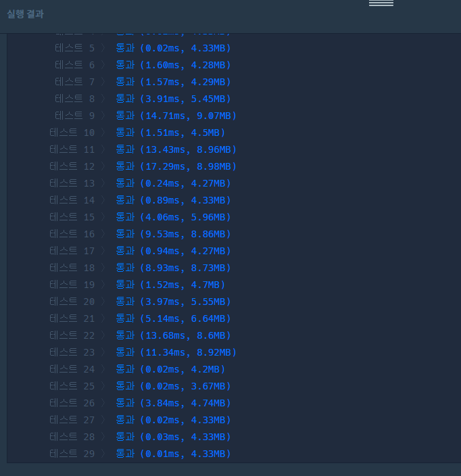Select the 테스트 5 result row
The height and width of the screenshot is (476, 461).
click(143, 48)
